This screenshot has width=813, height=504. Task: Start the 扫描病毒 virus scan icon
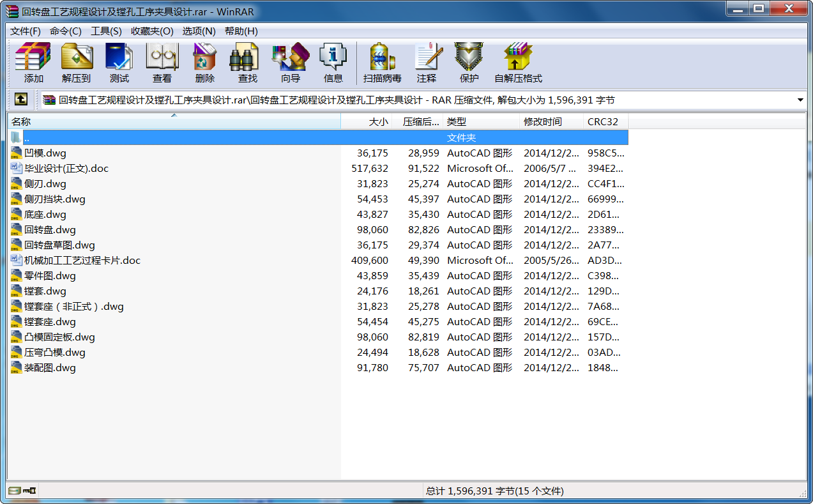(x=383, y=62)
